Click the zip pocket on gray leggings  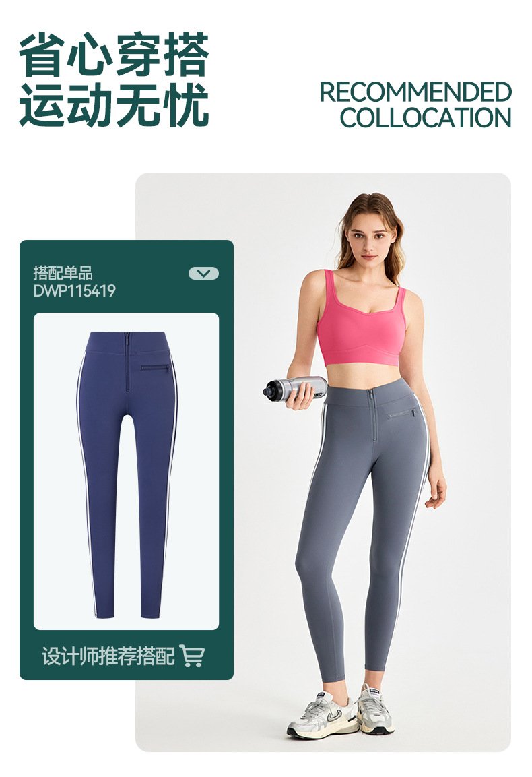[402, 413]
